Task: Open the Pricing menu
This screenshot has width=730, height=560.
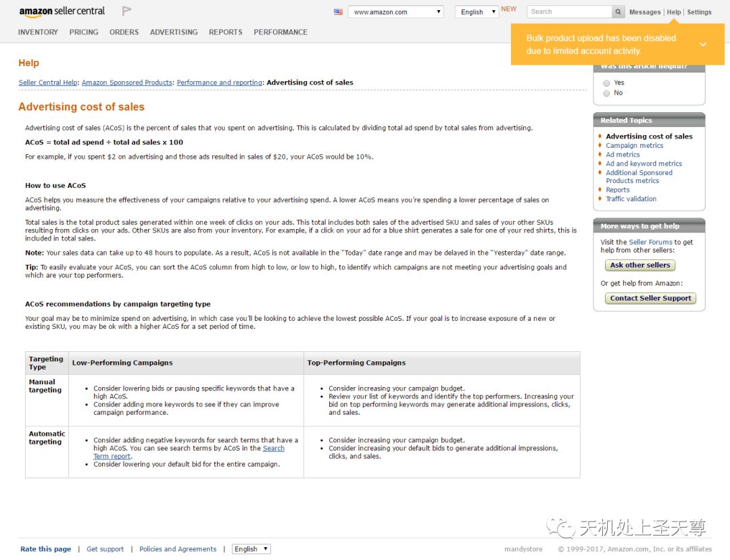Action: pos(84,32)
